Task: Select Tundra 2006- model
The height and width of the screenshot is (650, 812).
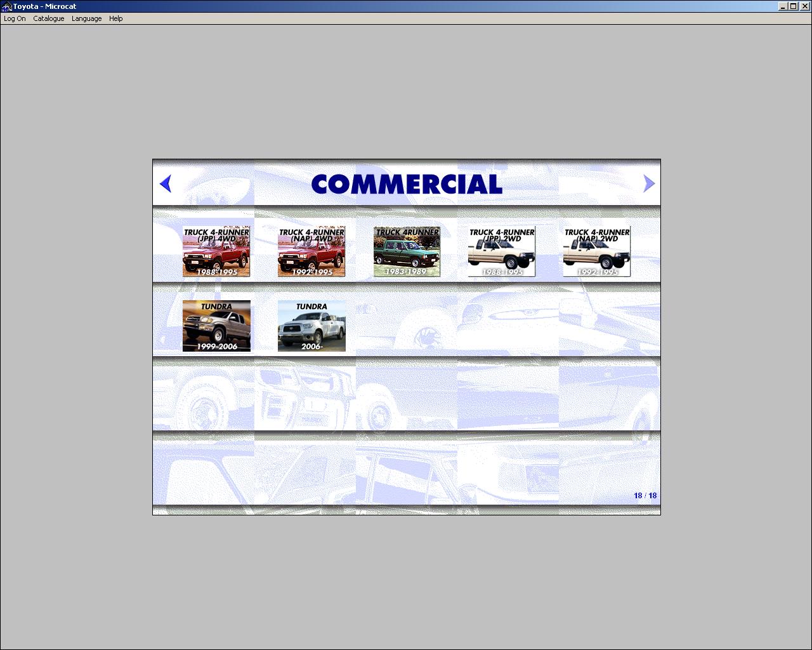Action: (x=311, y=326)
